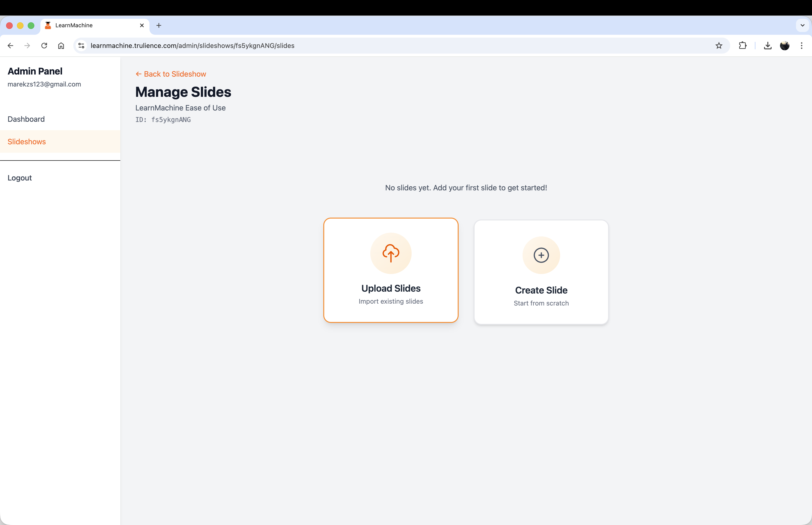Navigate back with the arrow button
812x525 pixels.
pyautogui.click(x=11, y=46)
